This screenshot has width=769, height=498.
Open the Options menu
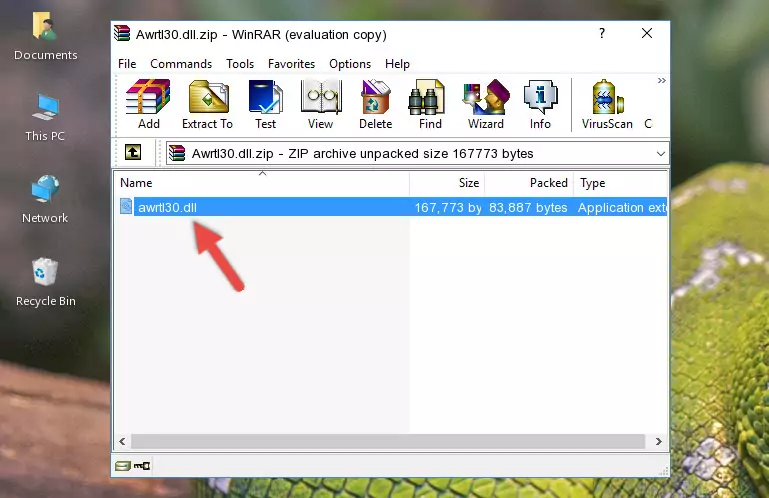tap(350, 64)
